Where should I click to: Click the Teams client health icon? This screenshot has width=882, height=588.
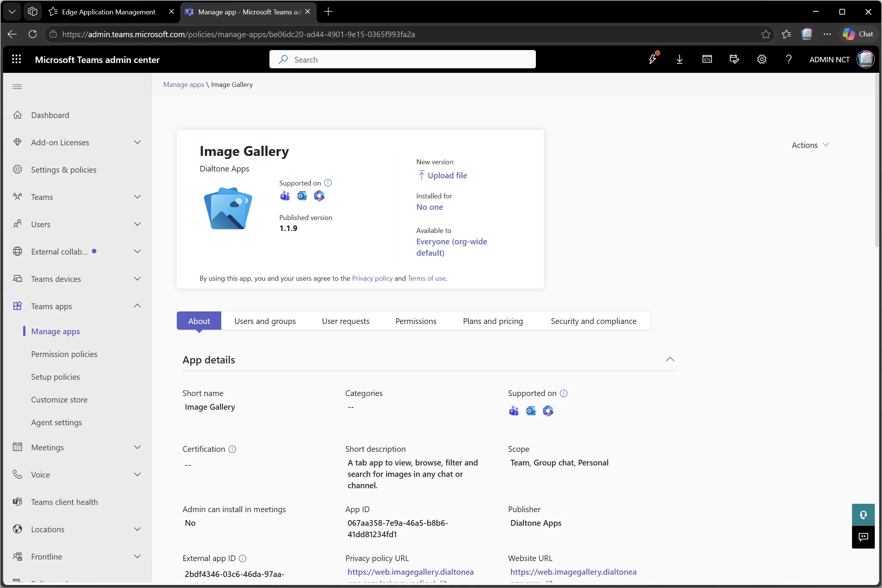pos(17,502)
